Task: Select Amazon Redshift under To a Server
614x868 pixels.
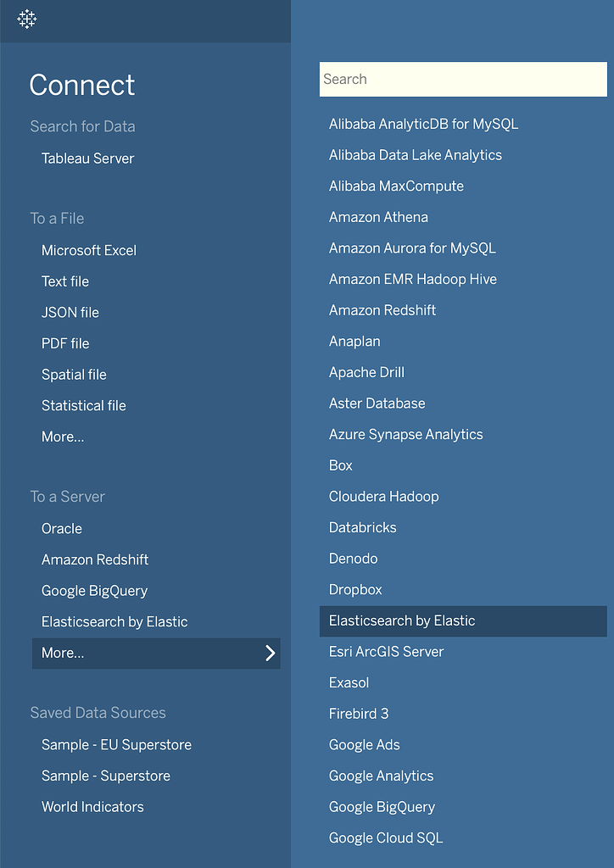Action: click(x=94, y=559)
